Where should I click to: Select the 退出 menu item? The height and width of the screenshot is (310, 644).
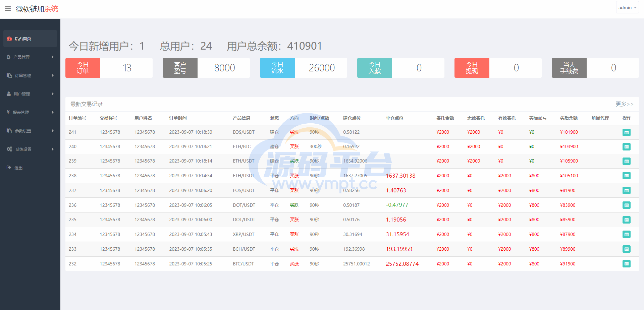coord(18,168)
